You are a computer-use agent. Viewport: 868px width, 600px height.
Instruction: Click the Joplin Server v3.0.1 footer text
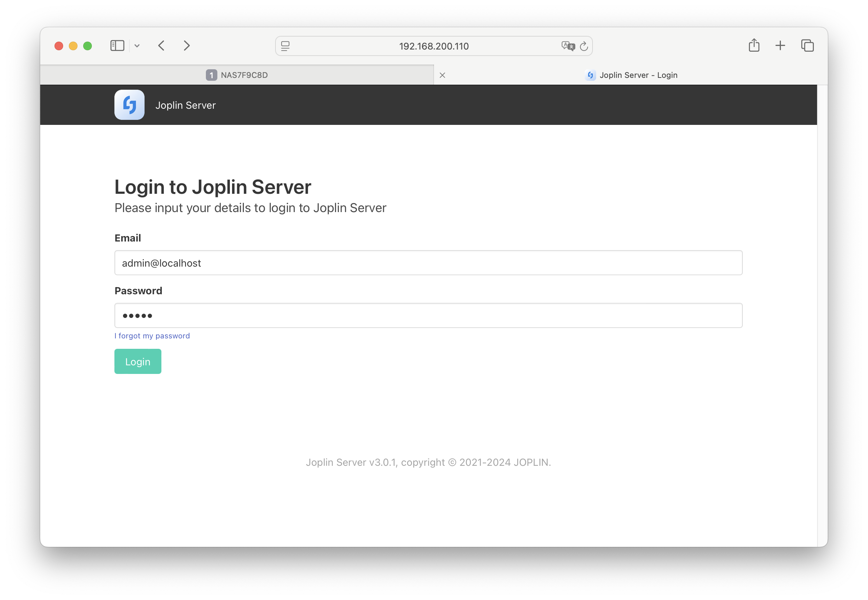tap(428, 463)
